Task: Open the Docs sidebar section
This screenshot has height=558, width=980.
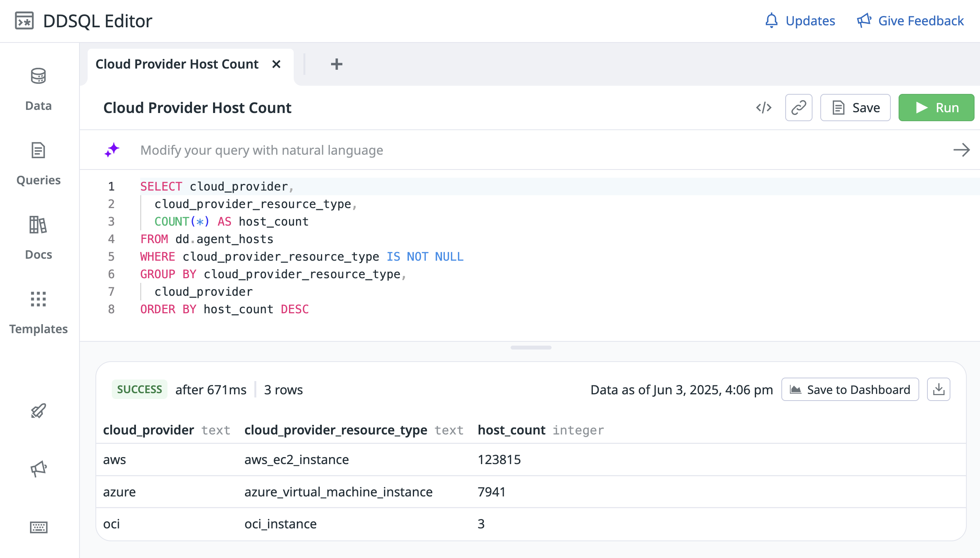Action: tap(38, 238)
